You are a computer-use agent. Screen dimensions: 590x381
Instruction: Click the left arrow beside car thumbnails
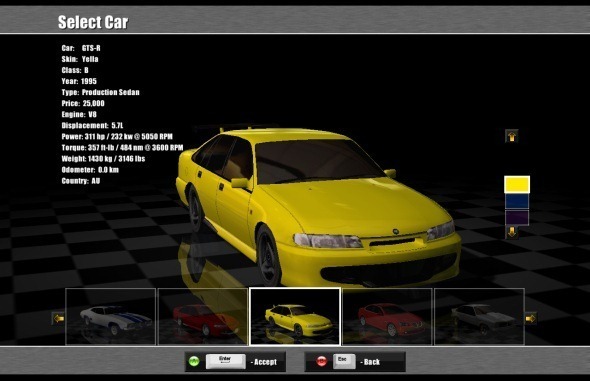(58, 319)
